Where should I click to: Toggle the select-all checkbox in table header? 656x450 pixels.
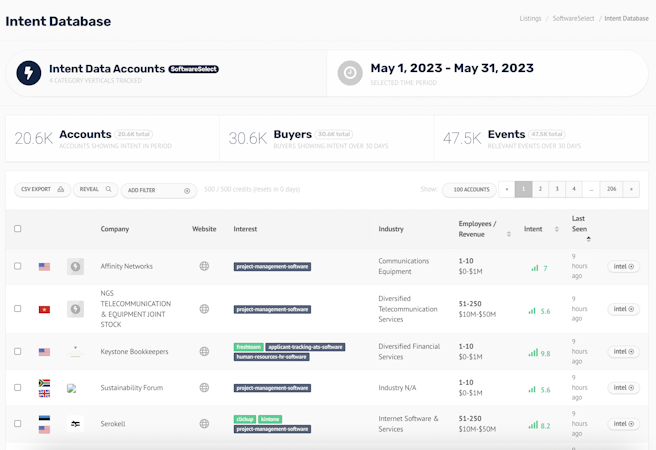point(18,229)
